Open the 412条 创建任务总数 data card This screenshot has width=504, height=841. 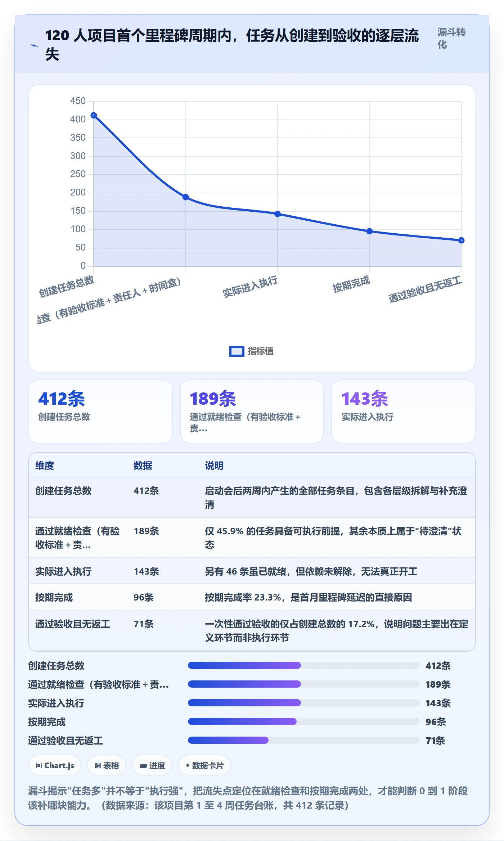100,411
